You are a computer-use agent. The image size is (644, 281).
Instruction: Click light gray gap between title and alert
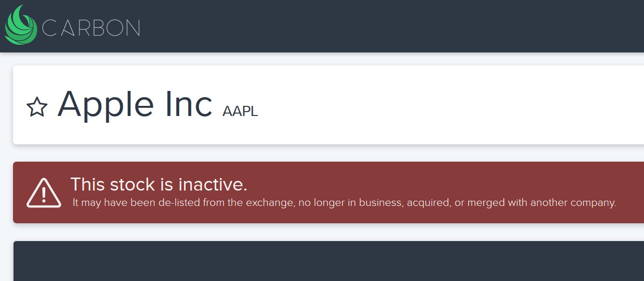pyautogui.click(x=329, y=153)
